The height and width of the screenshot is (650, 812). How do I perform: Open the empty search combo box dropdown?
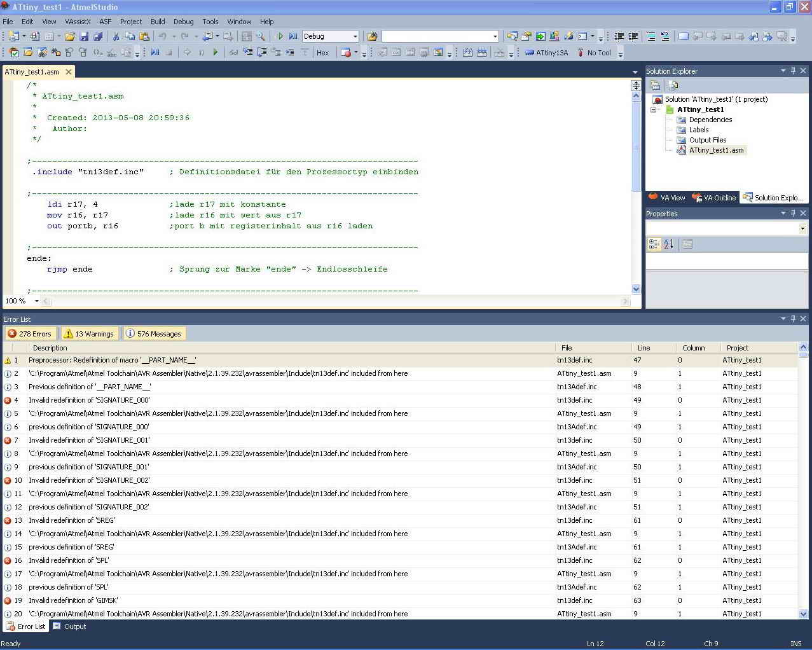[495, 36]
